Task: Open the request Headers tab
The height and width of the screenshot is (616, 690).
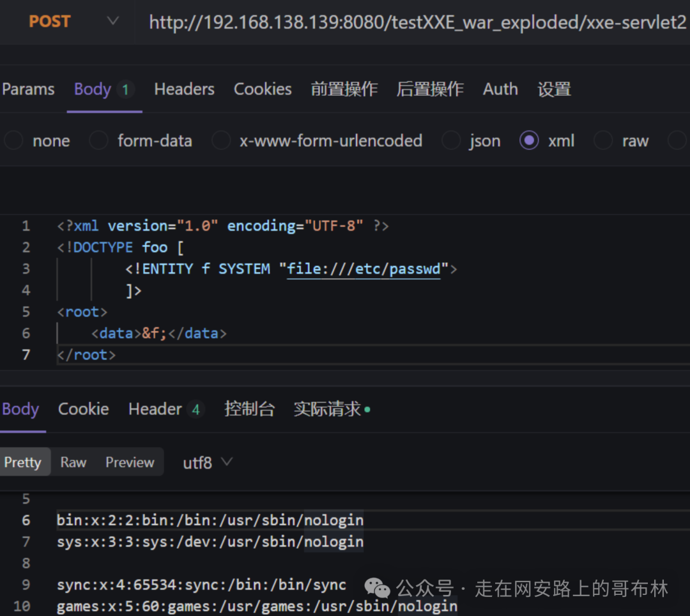Action: (x=185, y=89)
